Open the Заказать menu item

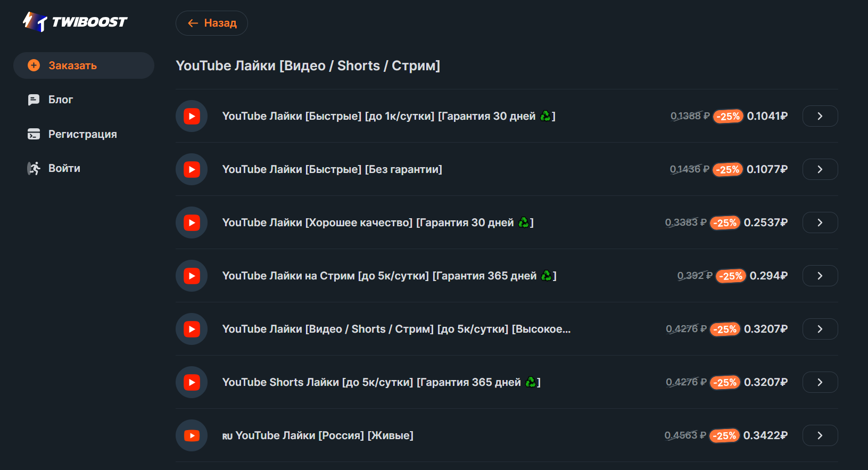tap(84, 65)
